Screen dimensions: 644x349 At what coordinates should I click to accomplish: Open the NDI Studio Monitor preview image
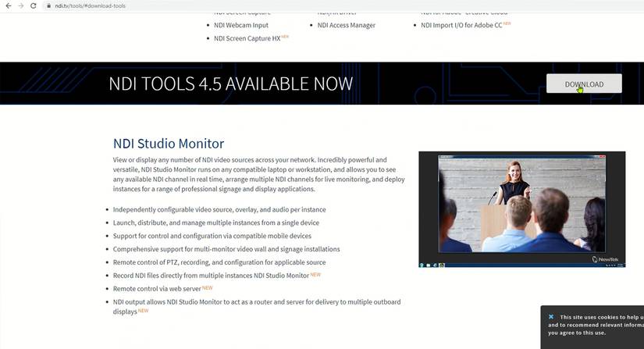[x=521, y=209]
